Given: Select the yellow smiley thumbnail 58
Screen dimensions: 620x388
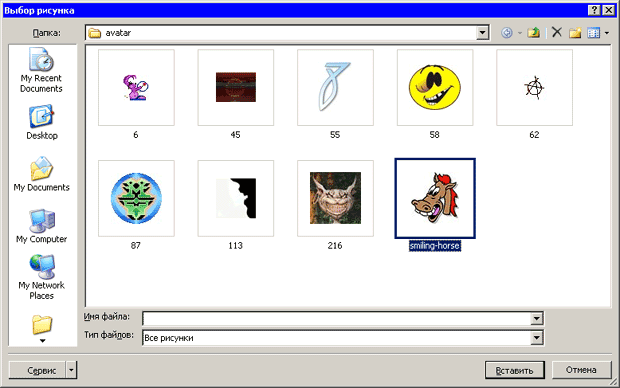Looking at the screenshot, I should point(435,87).
